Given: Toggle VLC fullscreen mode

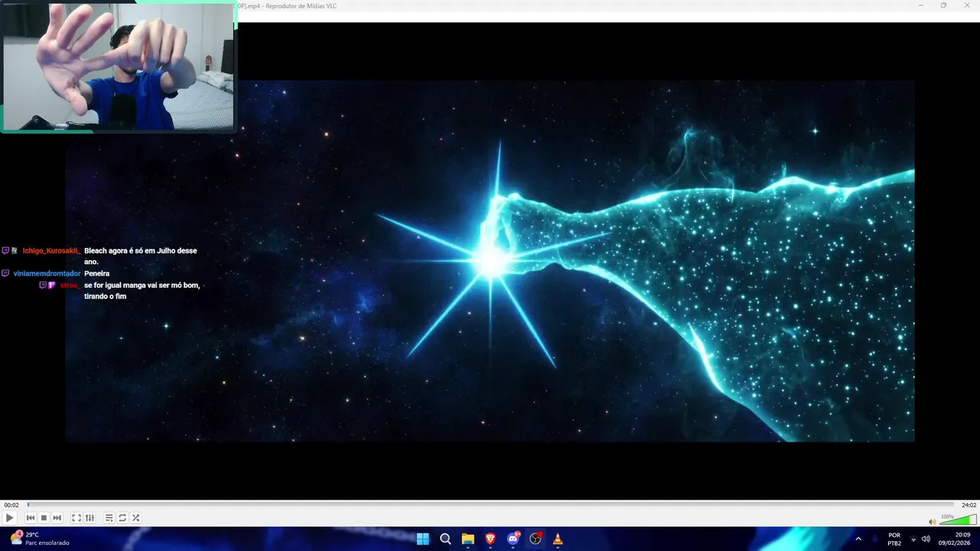Looking at the screenshot, I should (77, 518).
